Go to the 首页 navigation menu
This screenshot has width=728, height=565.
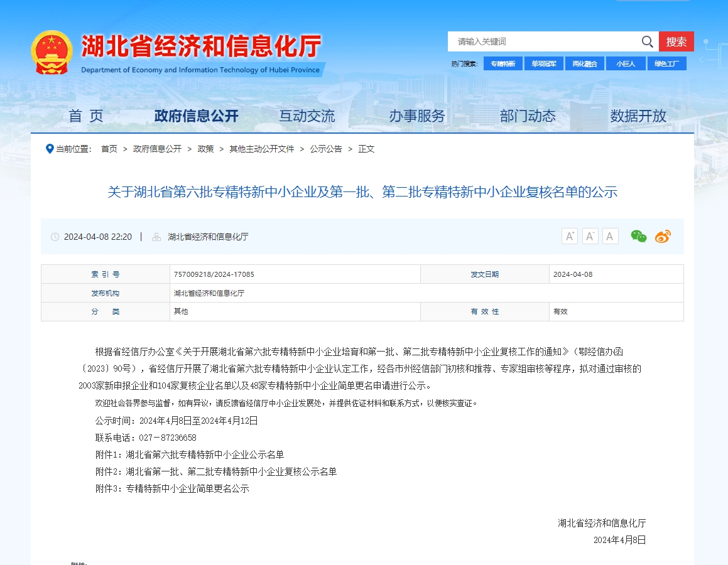86,116
